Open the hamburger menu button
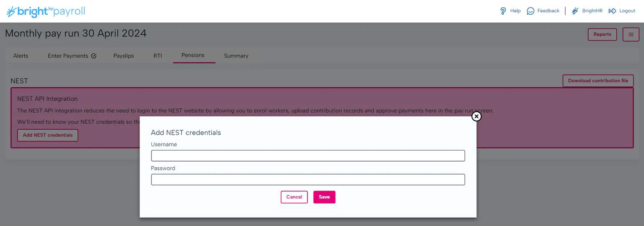 point(631,35)
